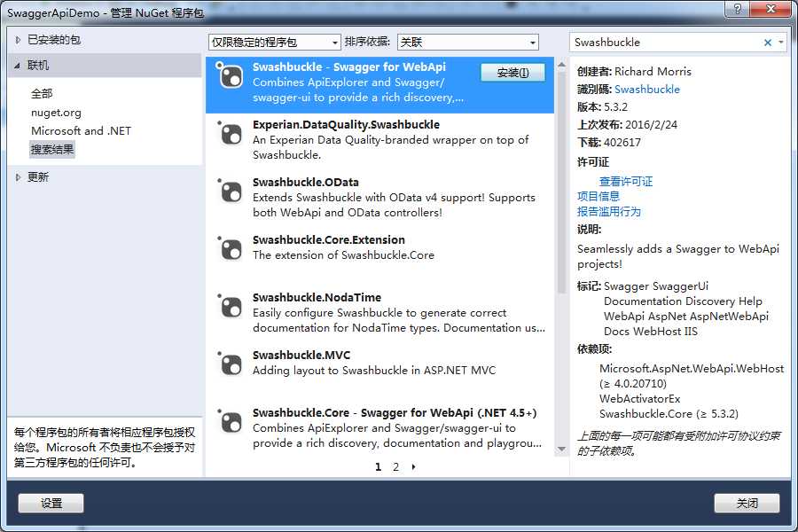Select 全部 under online sources
The width and height of the screenshot is (798, 532).
coord(42,94)
